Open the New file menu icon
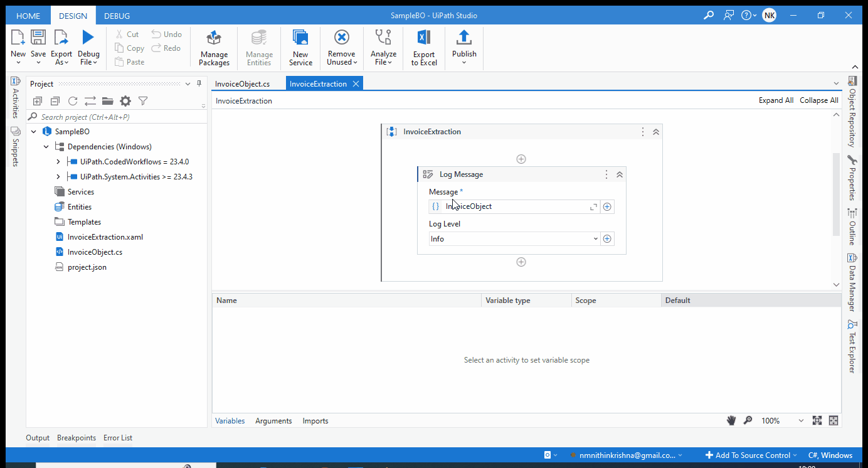868x468 pixels. coord(18,38)
